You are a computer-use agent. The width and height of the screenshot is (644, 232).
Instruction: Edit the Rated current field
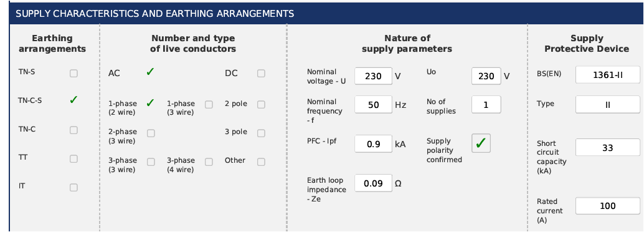(x=608, y=206)
